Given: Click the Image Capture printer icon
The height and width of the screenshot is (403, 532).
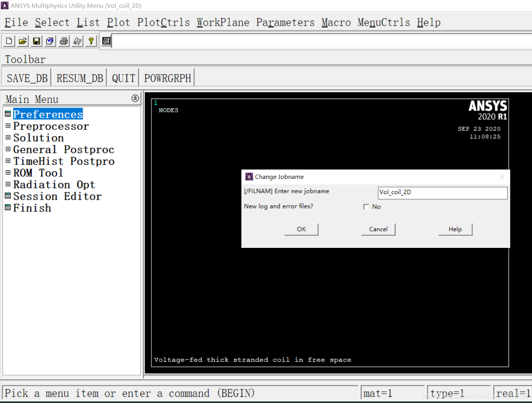Looking at the screenshot, I should point(64,41).
